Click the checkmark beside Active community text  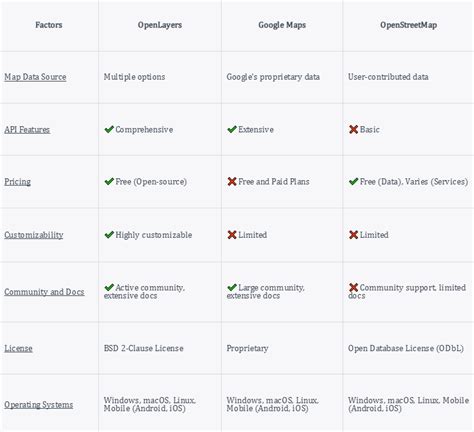pyautogui.click(x=109, y=287)
